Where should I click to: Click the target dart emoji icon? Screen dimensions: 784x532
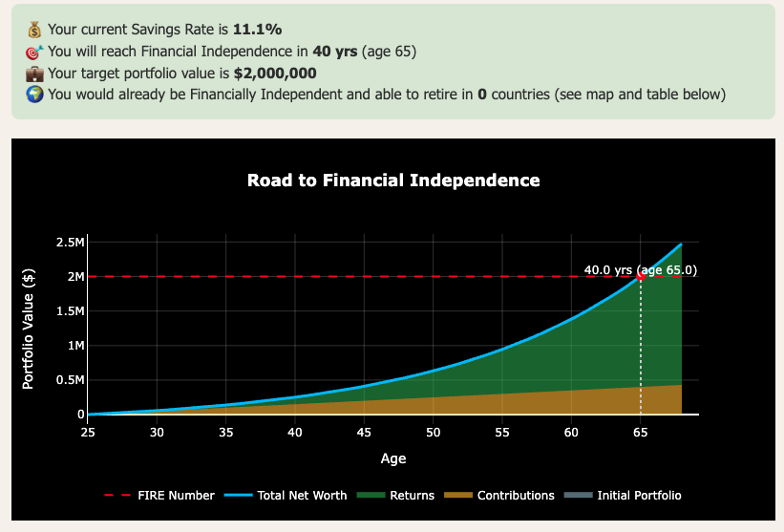click(x=34, y=52)
